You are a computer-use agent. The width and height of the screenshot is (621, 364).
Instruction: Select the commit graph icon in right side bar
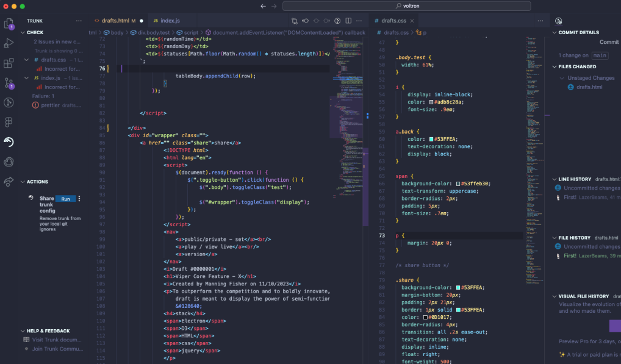click(558, 21)
